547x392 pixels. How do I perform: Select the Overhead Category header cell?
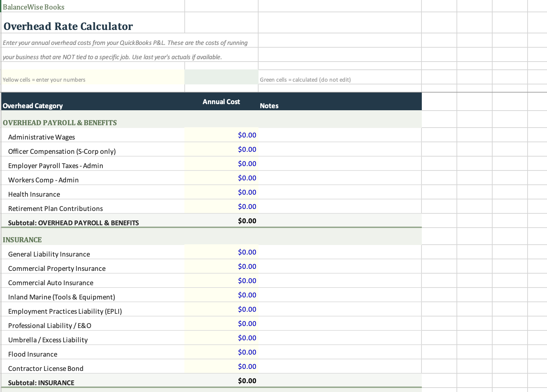tap(93, 101)
